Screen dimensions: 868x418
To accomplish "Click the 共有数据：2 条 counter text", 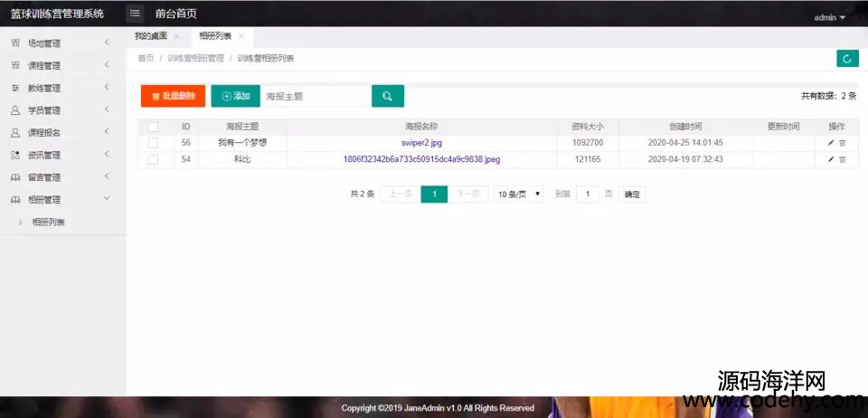I will (x=829, y=96).
